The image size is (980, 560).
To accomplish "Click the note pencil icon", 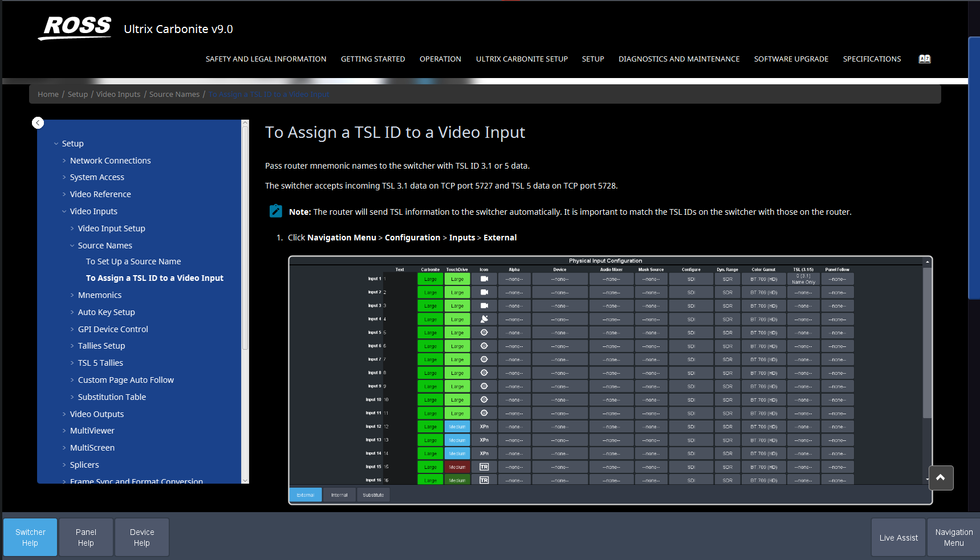I will (276, 211).
